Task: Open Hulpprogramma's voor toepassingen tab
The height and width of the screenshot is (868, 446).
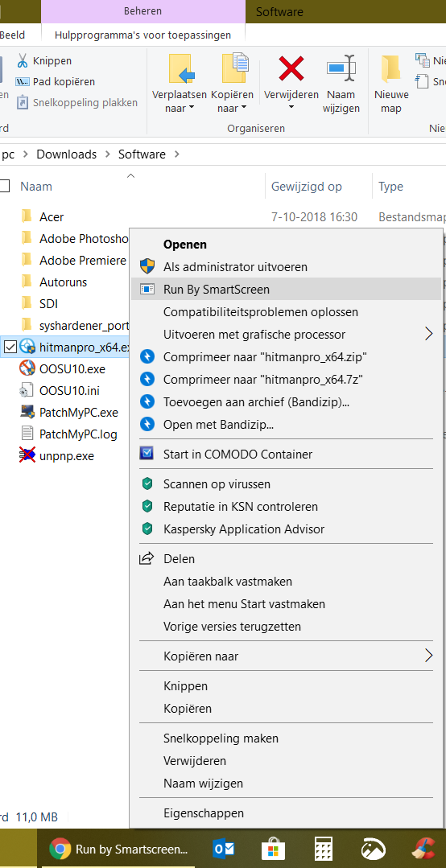Action: [x=143, y=35]
